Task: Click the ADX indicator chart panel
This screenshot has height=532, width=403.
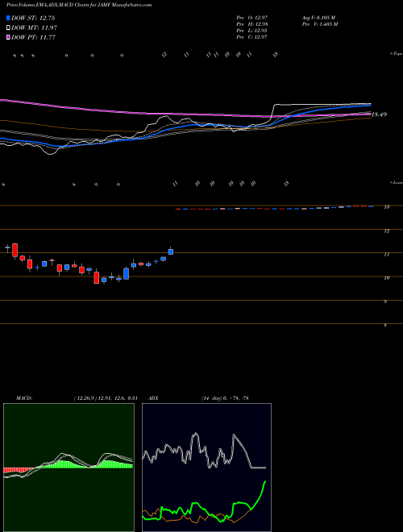Action: tap(206, 468)
